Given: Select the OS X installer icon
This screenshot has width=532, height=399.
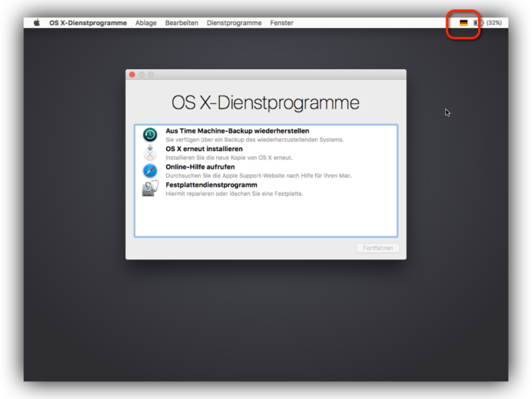Looking at the screenshot, I should tap(149, 152).
